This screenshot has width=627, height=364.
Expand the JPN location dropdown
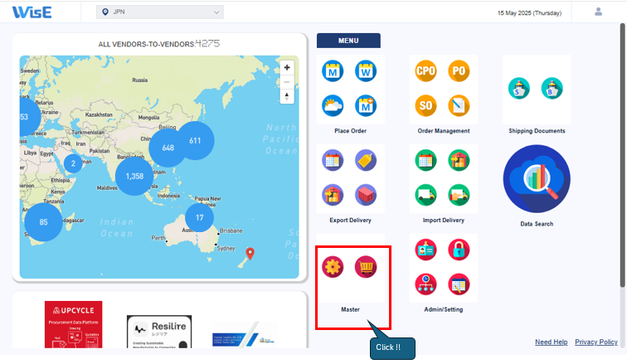[x=160, y=12]
